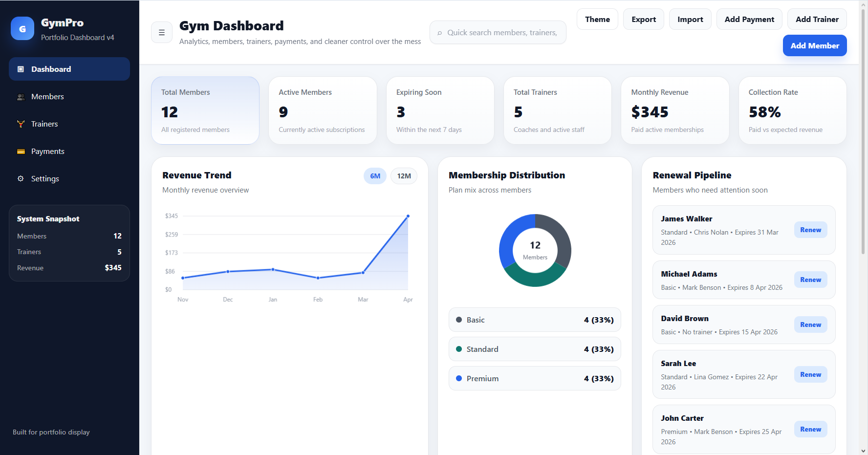Click the search magnifier icon
The height and width of the screenshot is (455, 868).
tap(440, 33)
